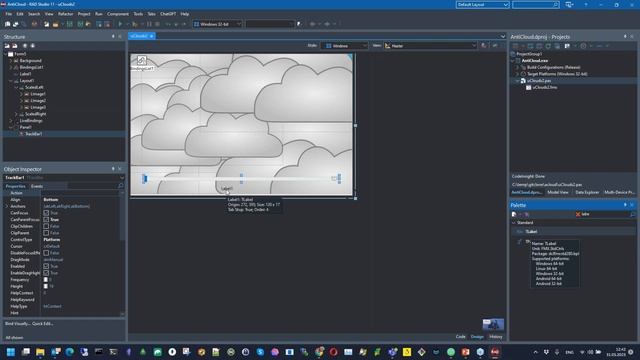Screen dimensions: 640x360
Task: Open File Explorer from taskbar
Action: (x=40, y=352)
